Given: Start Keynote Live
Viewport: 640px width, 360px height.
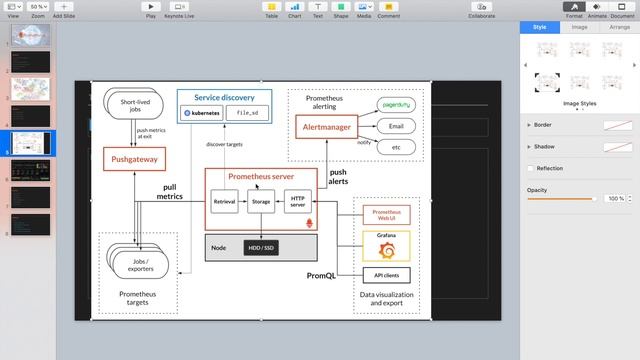Looking at the screenshot, I should tap(179, 7).
